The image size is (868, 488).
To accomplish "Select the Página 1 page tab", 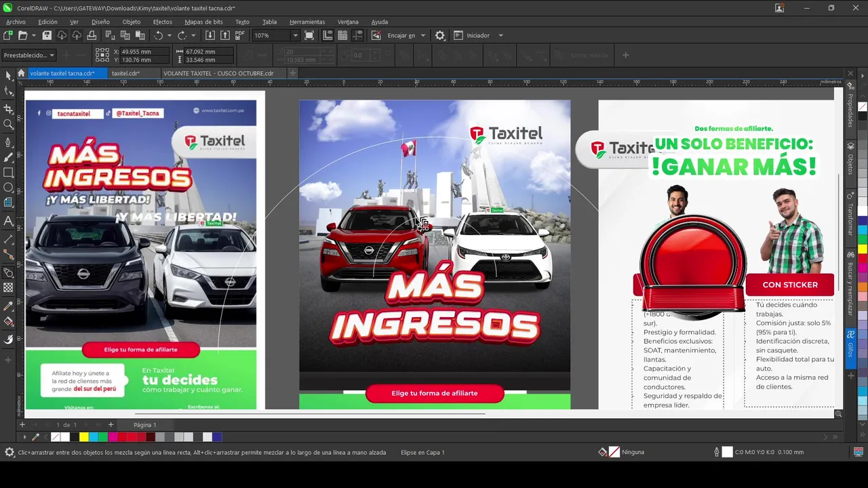I will (x=144, y=425).
